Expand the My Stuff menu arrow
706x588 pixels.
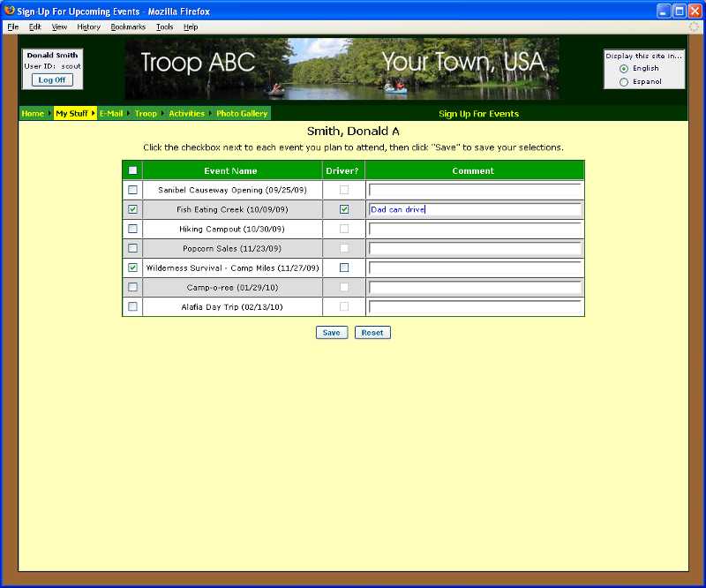click(94, 113)
